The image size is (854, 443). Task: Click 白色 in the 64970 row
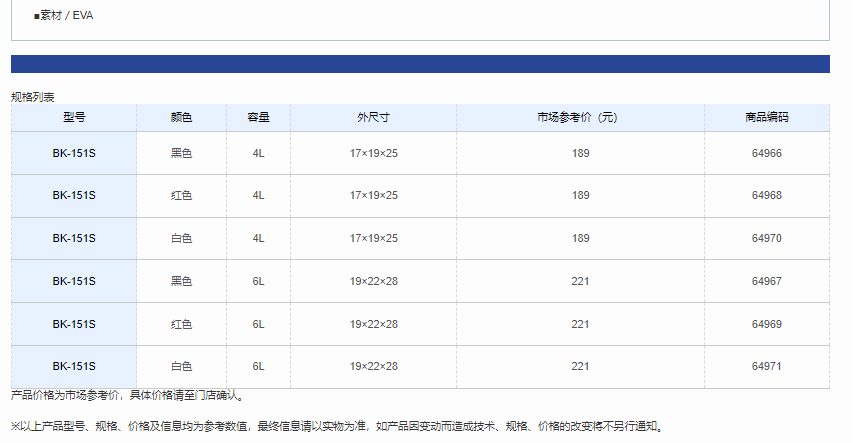[x=181, y=238]
